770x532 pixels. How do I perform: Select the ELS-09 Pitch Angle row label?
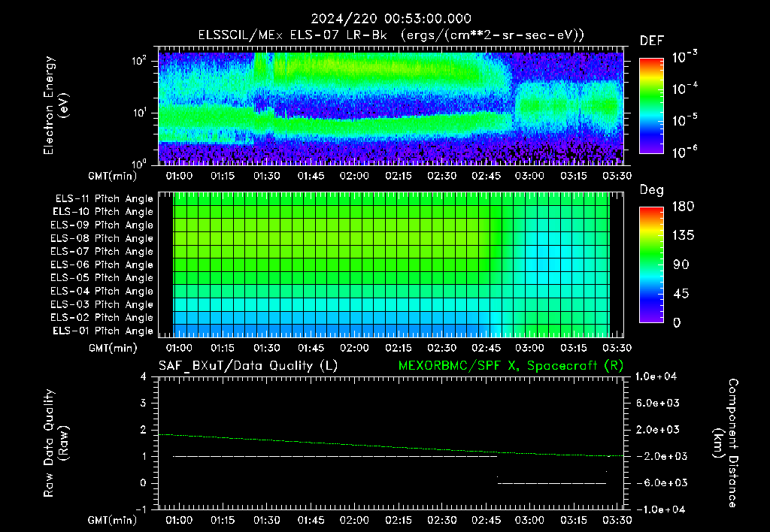102,225
